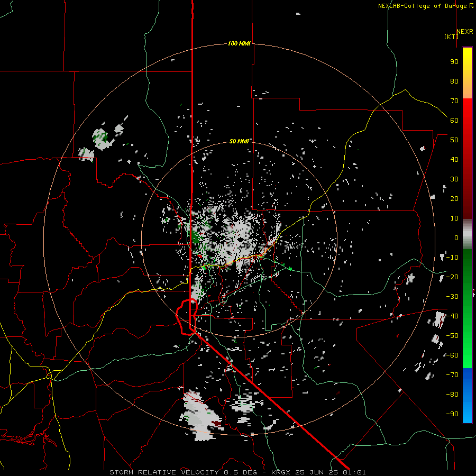
Task: Click the -30 value on the velocity scale
Action: click(x=452, y=297)
